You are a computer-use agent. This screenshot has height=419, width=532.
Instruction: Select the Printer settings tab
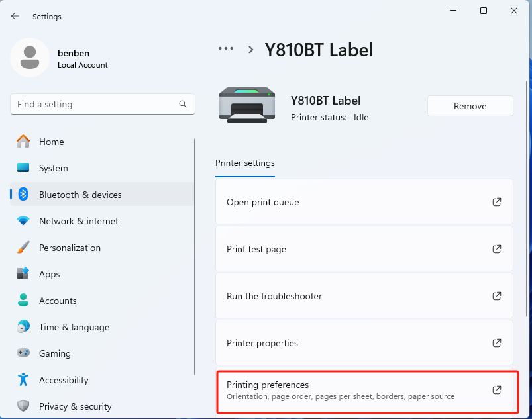pos(245,163)
